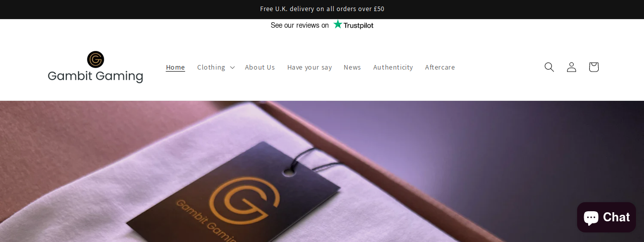The width and height of the screenshot is (644, 242).
Task: Click See our reviews on Trustpilot
Action: (322, 25)
